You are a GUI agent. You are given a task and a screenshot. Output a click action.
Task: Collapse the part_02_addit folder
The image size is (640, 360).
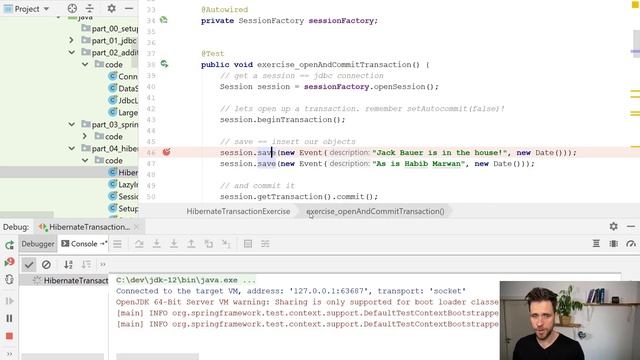71,52
